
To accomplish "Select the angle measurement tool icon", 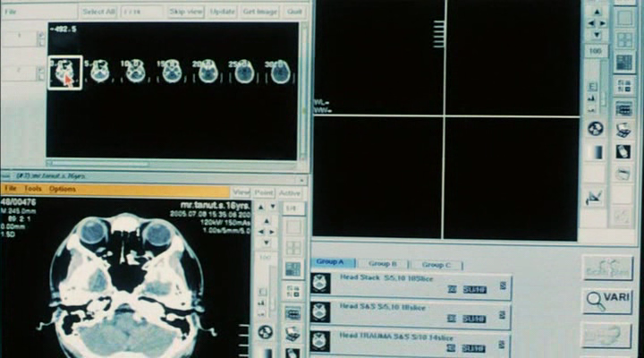I will click(x=594, y=198).
